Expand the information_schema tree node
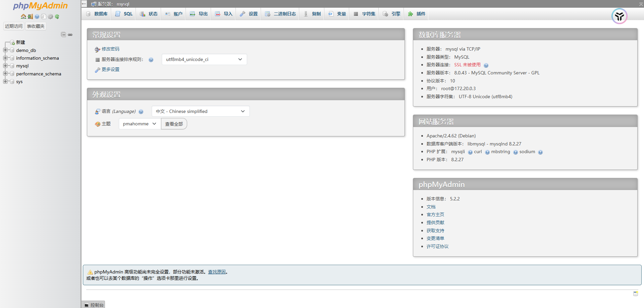This screenshot has width=644, height=308. tap(5, 58)
